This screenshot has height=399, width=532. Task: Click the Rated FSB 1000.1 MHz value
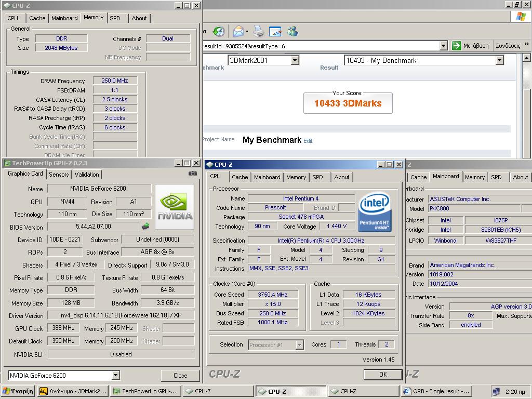pyautogui.click(x=273, y=322)
